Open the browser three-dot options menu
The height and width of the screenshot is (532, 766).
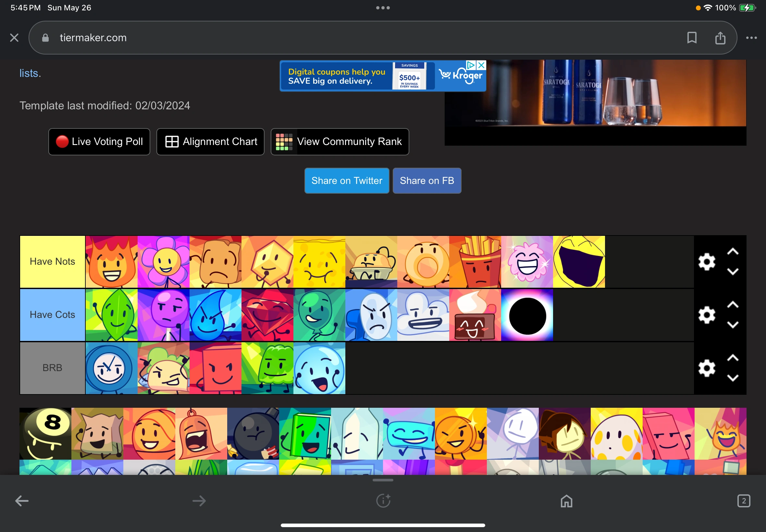click(x=751, y=37)
